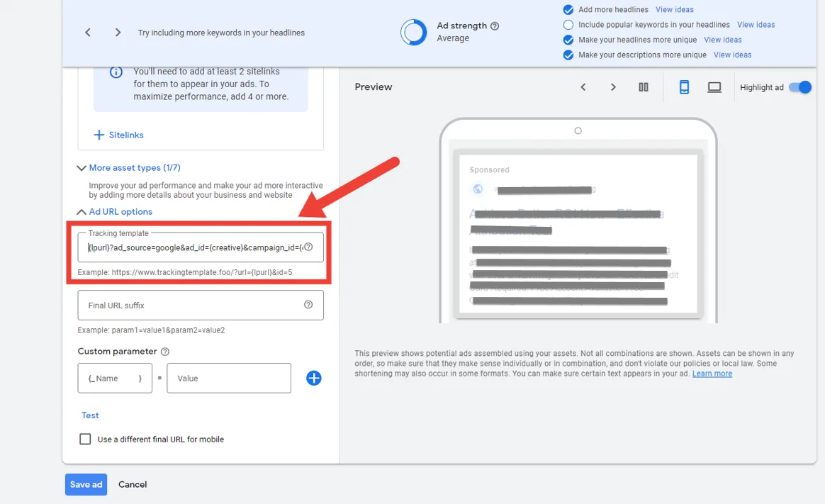
Task: Click the info icon in sitelinks notice
Action: click(x=116, y=72)
